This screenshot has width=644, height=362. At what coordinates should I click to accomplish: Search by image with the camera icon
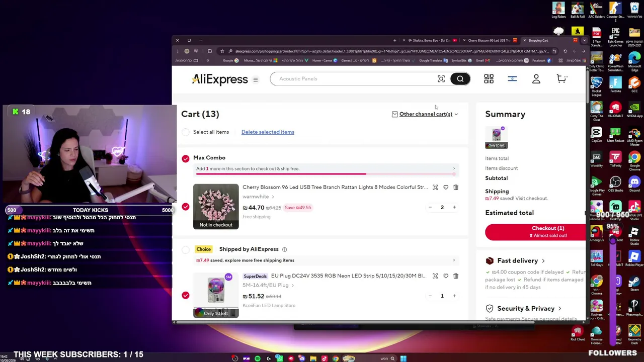pyautogui.click(x=441, y=79)
